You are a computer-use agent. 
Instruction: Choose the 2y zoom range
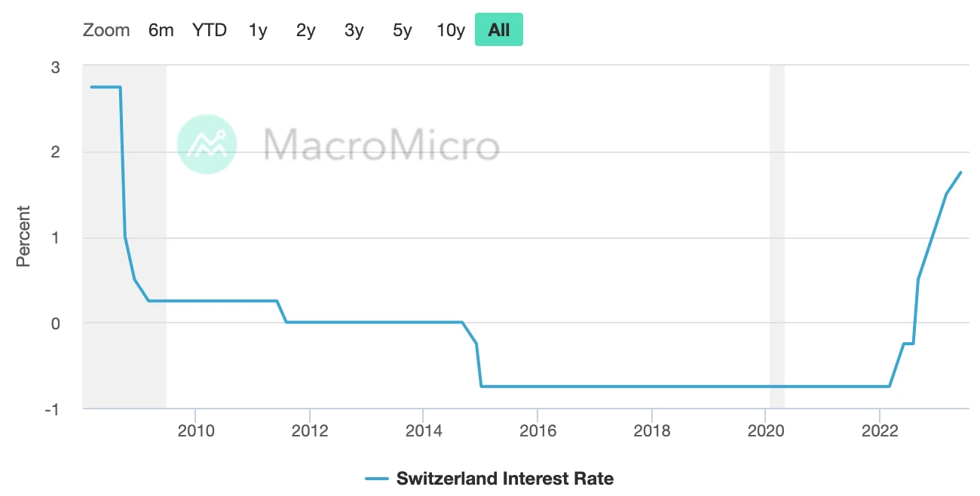click(305, 30)
